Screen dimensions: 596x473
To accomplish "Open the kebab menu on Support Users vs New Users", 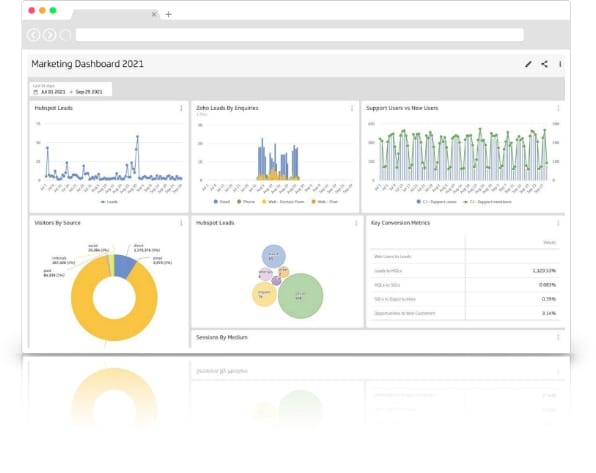I will click(558, 108).
